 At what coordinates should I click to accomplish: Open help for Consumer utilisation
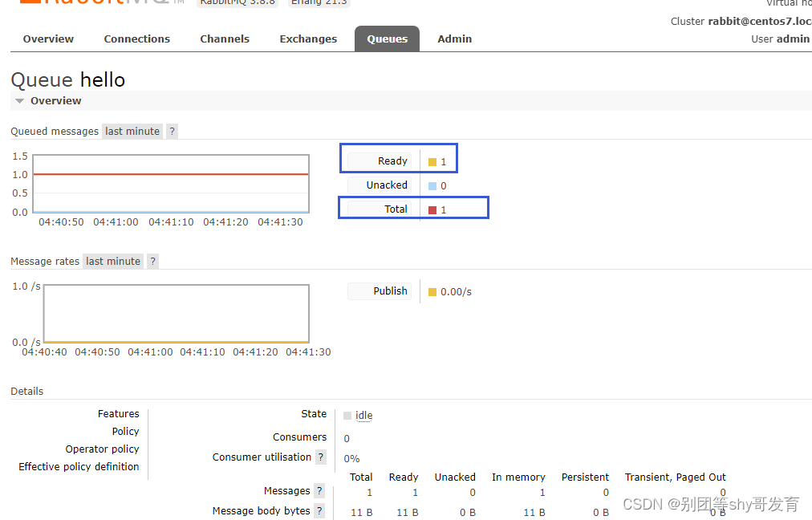tap(321, 457)
